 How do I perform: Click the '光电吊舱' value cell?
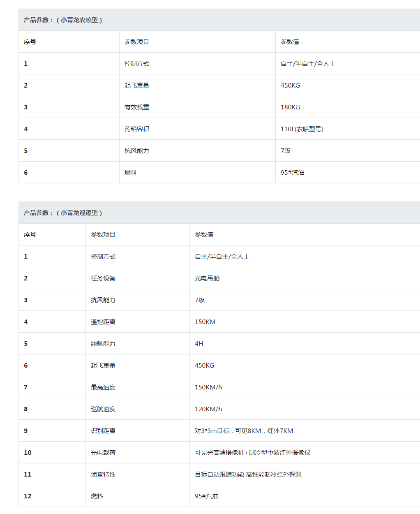[x=207, y=278]
